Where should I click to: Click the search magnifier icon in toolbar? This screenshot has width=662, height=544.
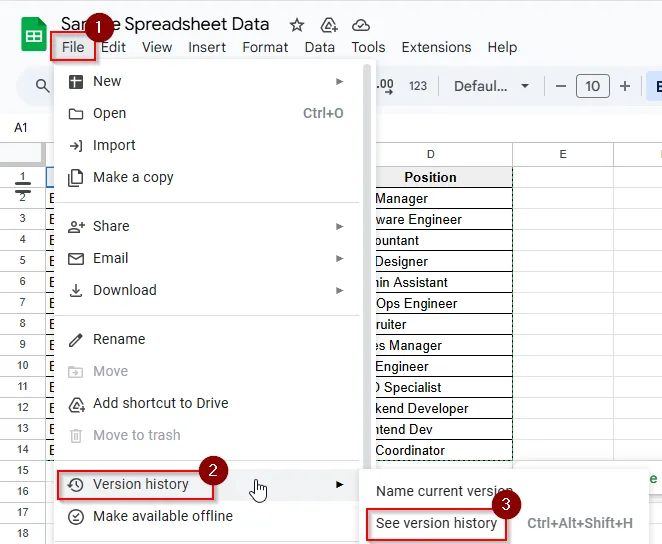click(42, 86)
